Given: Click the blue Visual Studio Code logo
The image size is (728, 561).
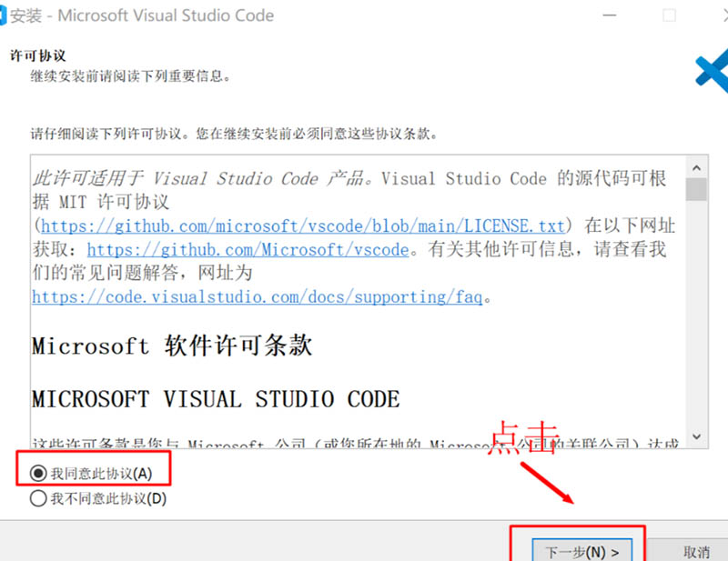Looking at the screenshot, I should point(712,69).
